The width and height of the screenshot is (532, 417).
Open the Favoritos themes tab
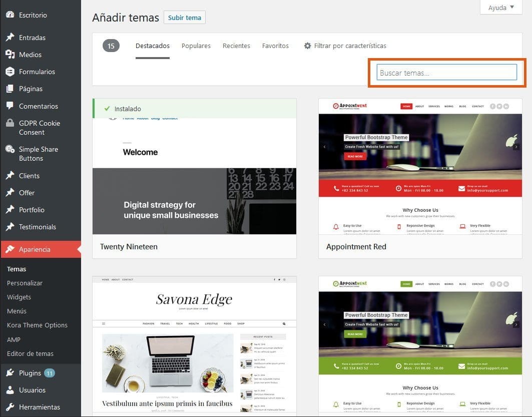click(x=275, y=46)
